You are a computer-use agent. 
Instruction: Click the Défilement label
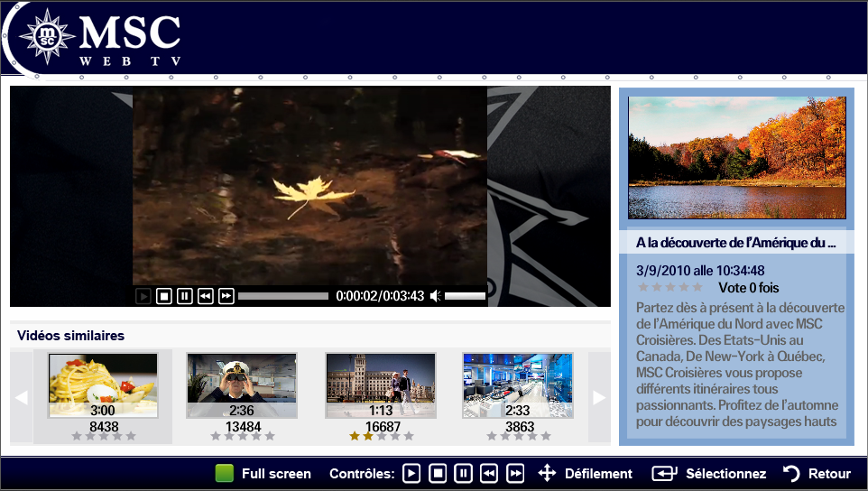coord(598,474)
